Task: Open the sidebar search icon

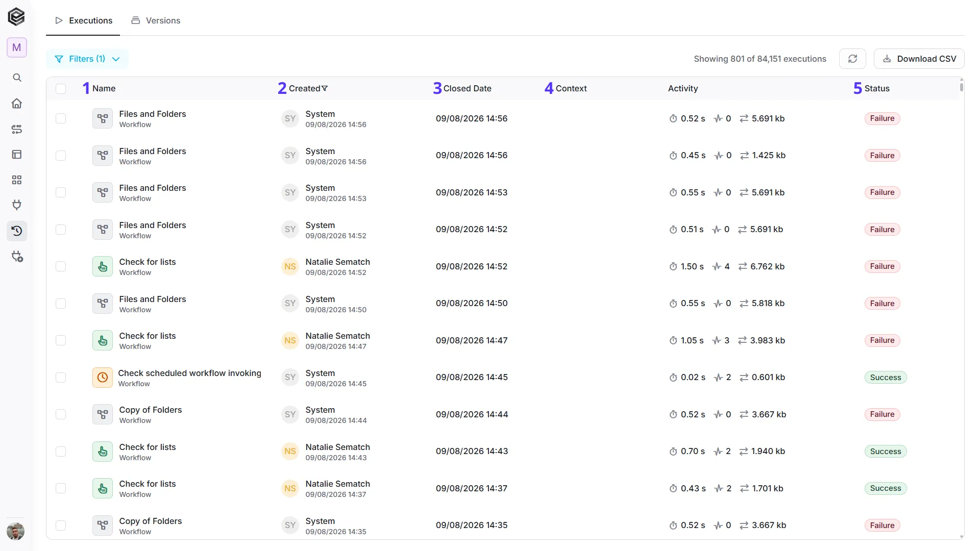Action: tap(17, 78)
